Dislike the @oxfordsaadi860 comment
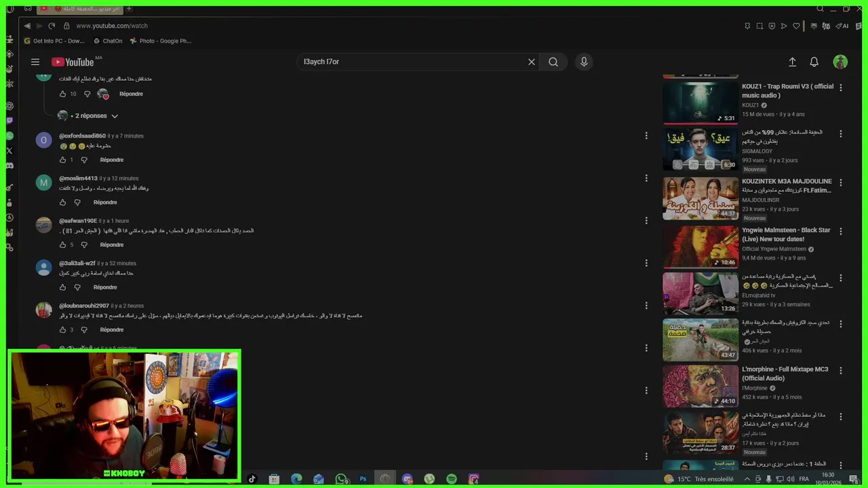The height and width of the screenshot is (488, 868). [x=84, y=160]
